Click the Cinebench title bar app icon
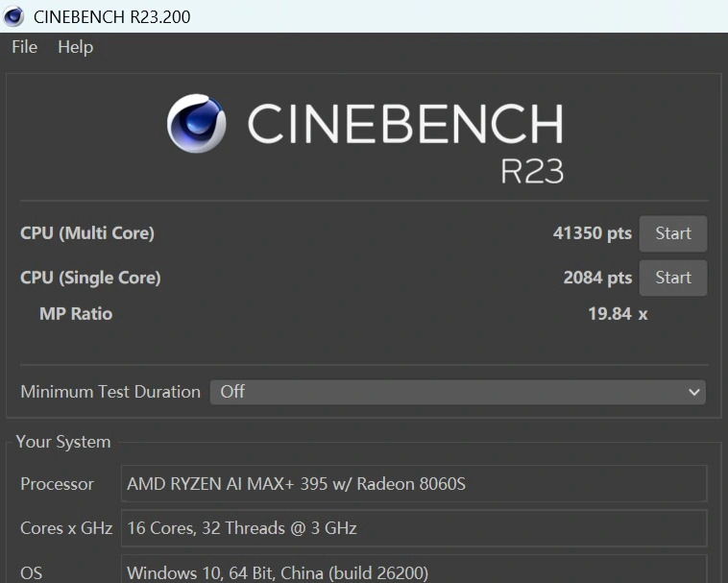This screenshot has width=728, height=583. click(x=13, y=16)
